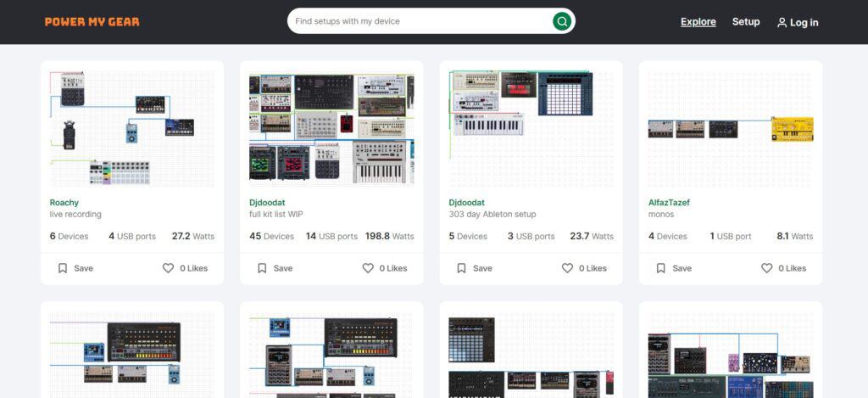Image resolution: width=868 pixels, height=398 pixels.
Task: Click the '14 USB ports' stat
Action: point(331,236)
